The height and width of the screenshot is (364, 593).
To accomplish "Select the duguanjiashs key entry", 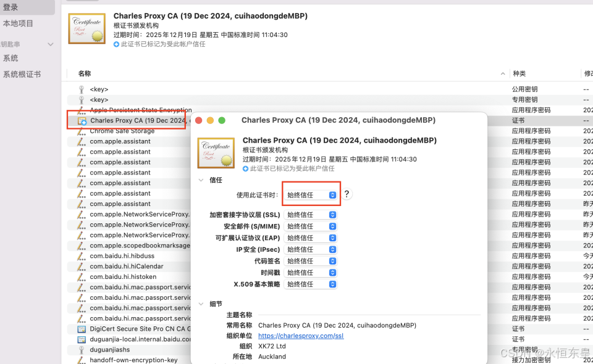I will click(110, 350).
